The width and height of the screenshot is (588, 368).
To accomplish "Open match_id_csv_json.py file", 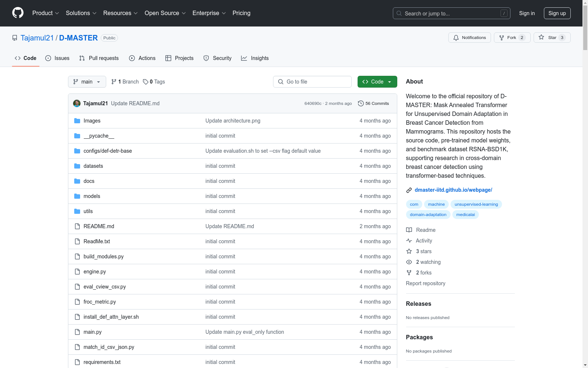I will pyautogui.click(x=109, y=347).
